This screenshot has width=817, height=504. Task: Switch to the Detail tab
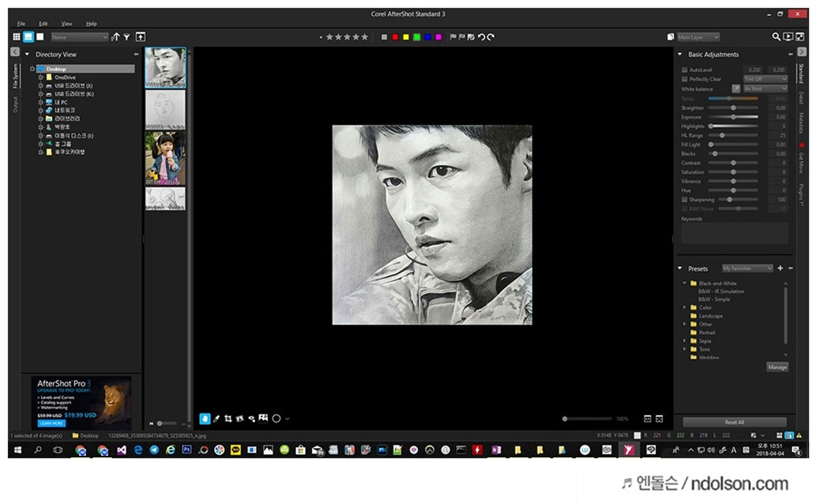[x=801, y=97]
